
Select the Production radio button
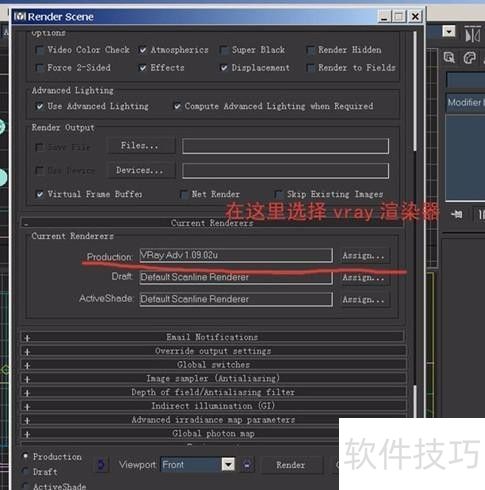click(25, 456)
